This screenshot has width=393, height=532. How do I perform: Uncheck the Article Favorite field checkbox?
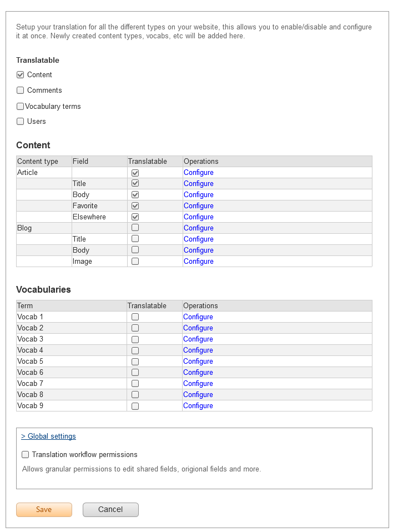(x=135, y=206)
